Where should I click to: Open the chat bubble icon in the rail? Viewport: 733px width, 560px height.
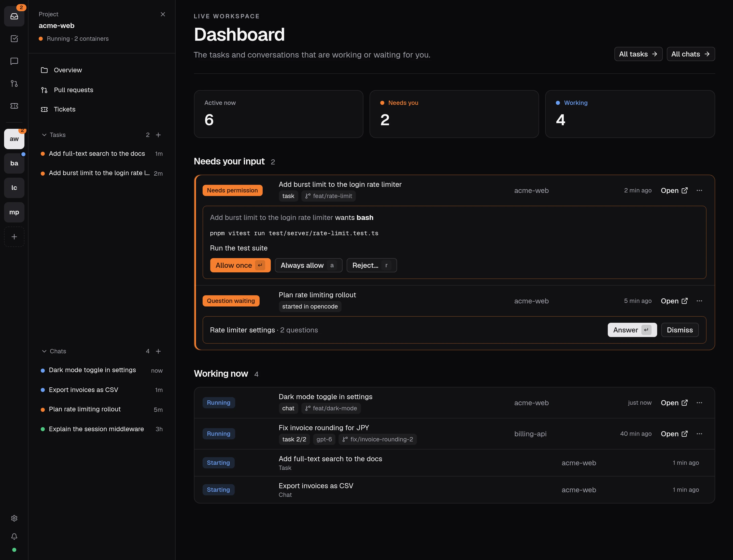click(14, 61)
